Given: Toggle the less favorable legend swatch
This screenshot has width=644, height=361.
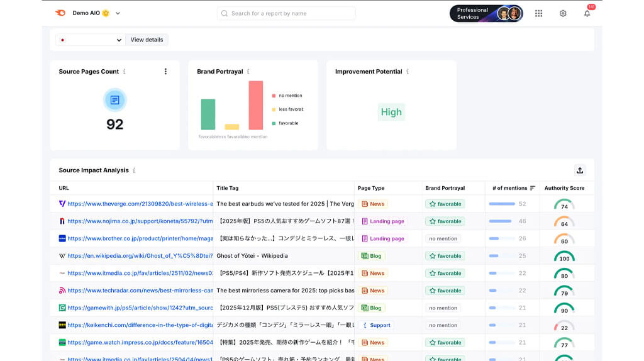Looking at the screenshot, I should [x=274, y=109].
